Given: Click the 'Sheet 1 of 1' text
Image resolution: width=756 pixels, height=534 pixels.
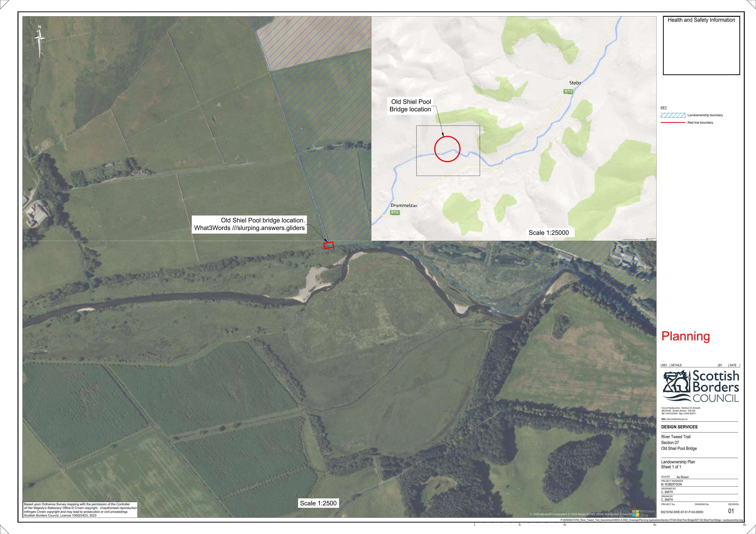Looking at the screenshot, I should pyautogui.click(x=671, y=467).
